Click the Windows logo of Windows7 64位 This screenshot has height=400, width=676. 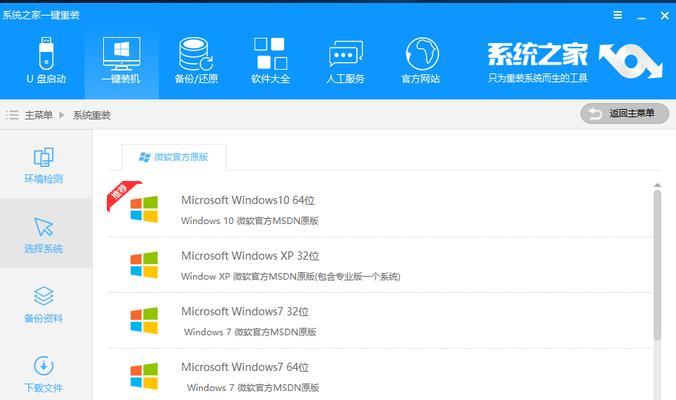coord(144,376)
